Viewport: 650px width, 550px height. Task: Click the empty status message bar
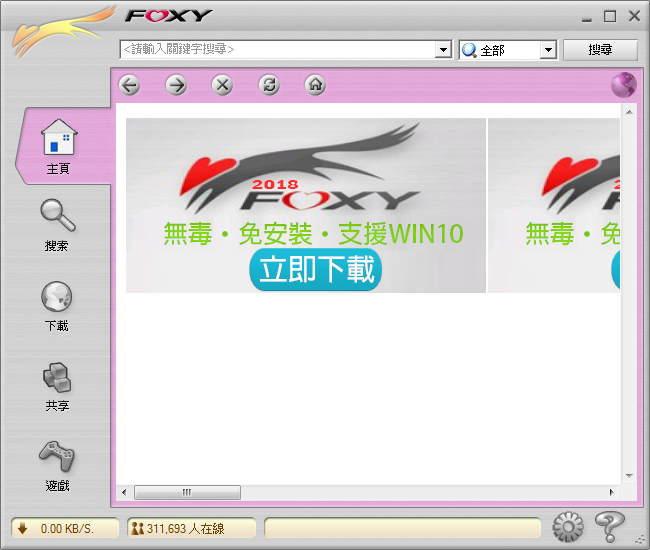click(403, 528)
